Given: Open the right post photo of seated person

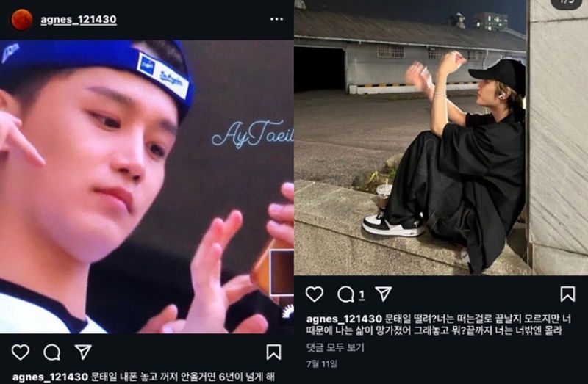Looking at the screenshot, I should point(441,137).
